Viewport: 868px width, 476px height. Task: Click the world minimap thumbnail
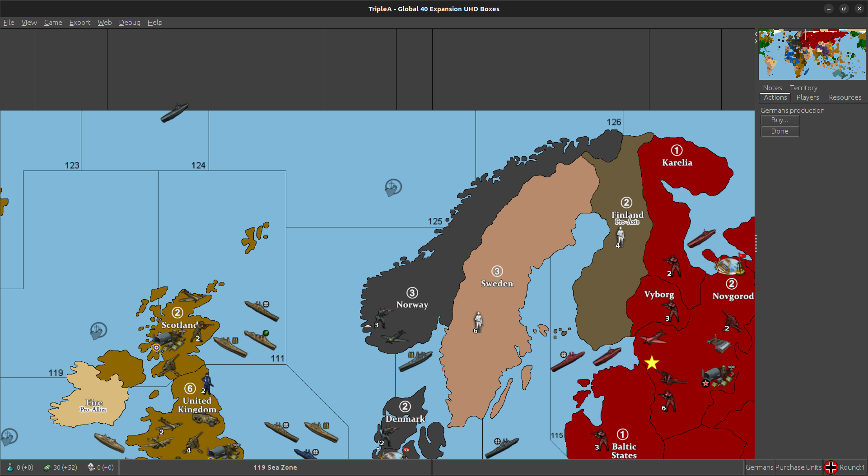pyautogui.click(x=812, y=55)
